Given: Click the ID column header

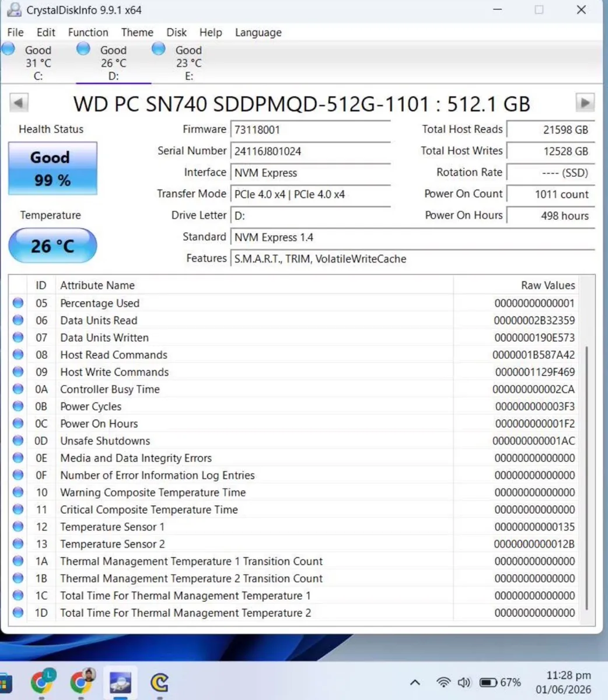Looking at the screenshot, I should pyautogui.click(x=41, y=285).
